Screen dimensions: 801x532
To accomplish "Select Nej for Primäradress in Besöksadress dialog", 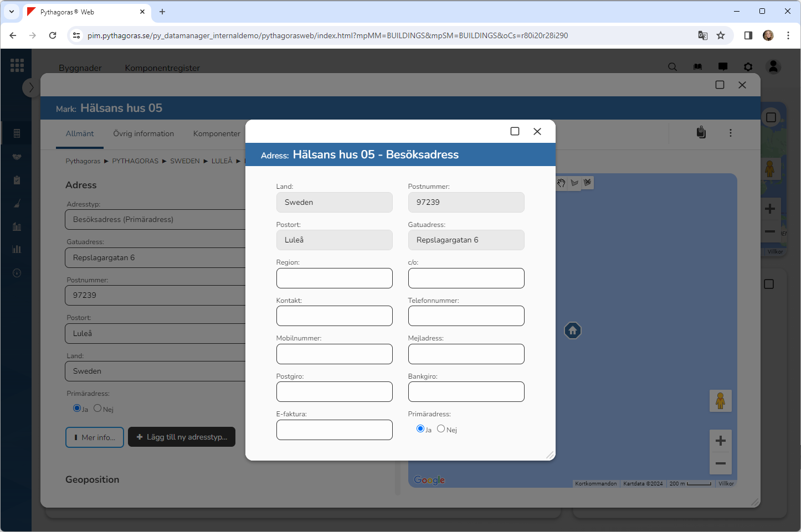I will click(441, 429).
